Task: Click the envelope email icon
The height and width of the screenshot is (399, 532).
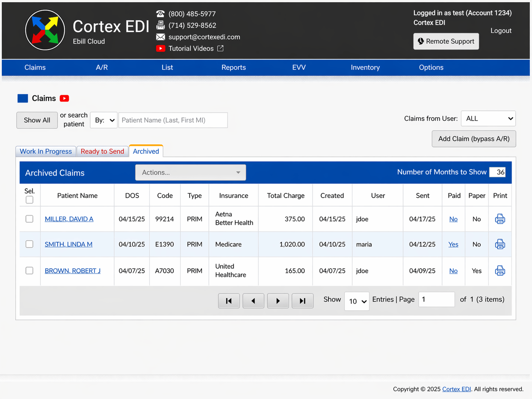Action: (x=160, y=37)
